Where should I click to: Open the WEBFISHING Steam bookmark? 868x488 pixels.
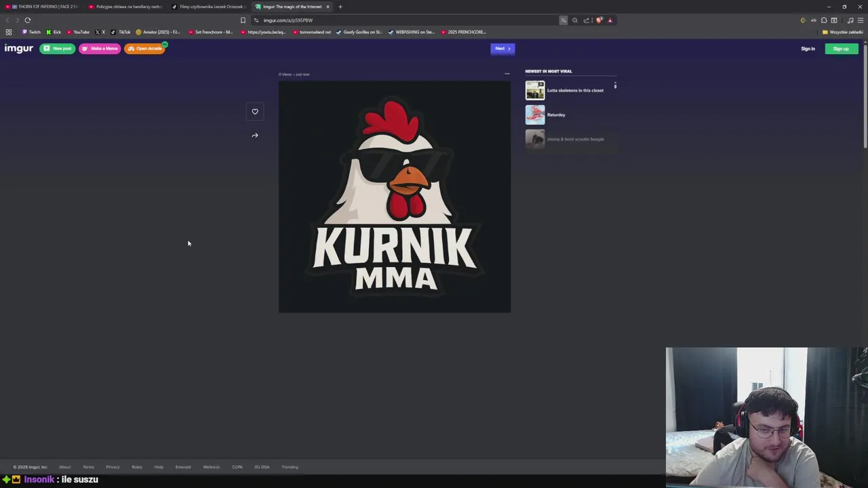412,32
